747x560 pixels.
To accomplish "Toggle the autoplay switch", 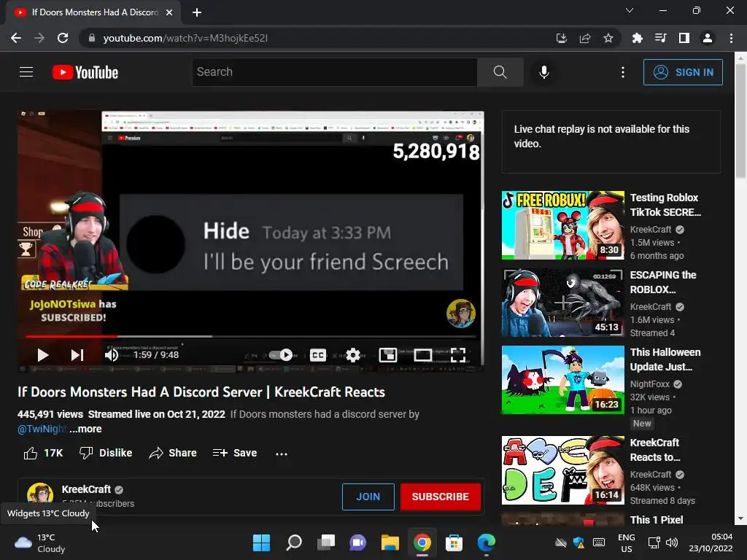I will [281, 355].
